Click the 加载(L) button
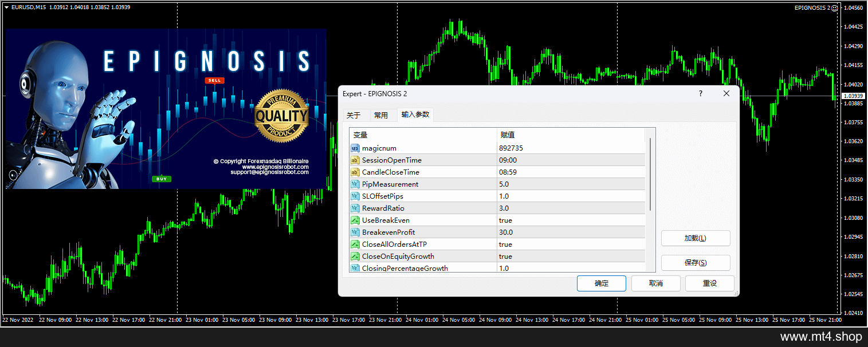 (x=696, y=239)
